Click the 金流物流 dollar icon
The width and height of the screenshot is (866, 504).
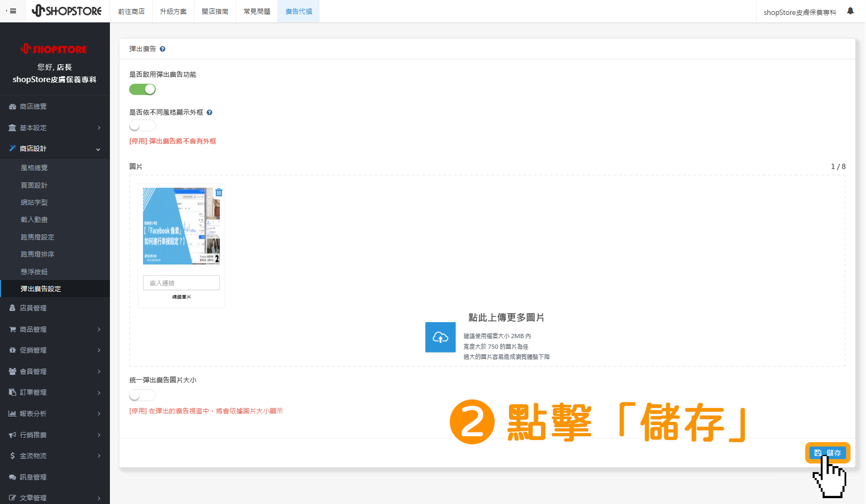[x=12, y=456]
